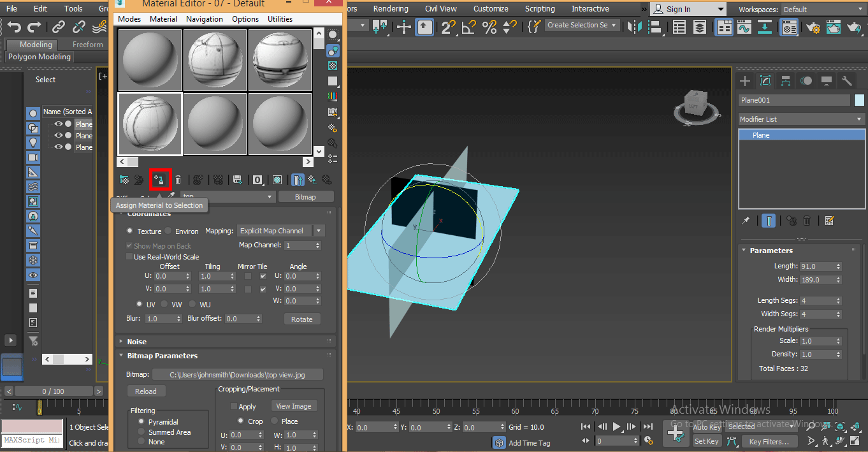The width and height of the screenshot is (868, 452).
Task: Select the Get Material icon
Action: click(x=125, y=180)
